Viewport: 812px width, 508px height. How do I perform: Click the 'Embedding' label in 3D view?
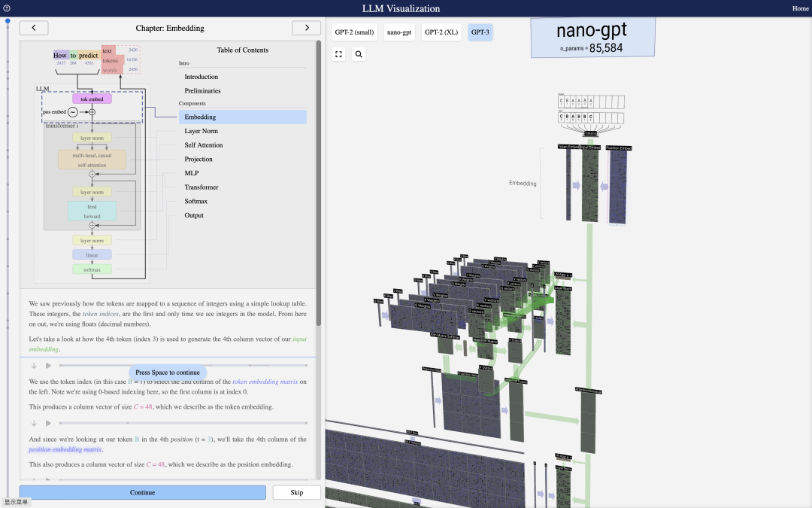click(x=523, y=184)
